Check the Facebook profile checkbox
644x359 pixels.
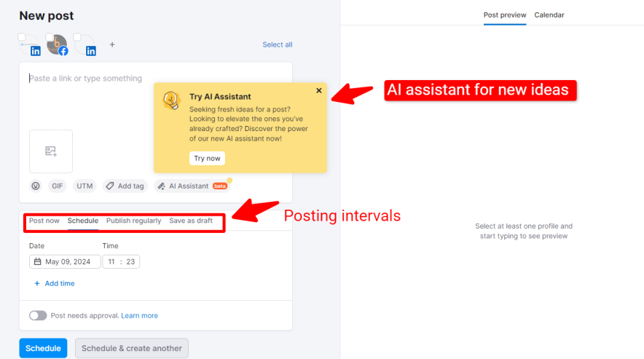pyautogui.click(x=50, y=37)
